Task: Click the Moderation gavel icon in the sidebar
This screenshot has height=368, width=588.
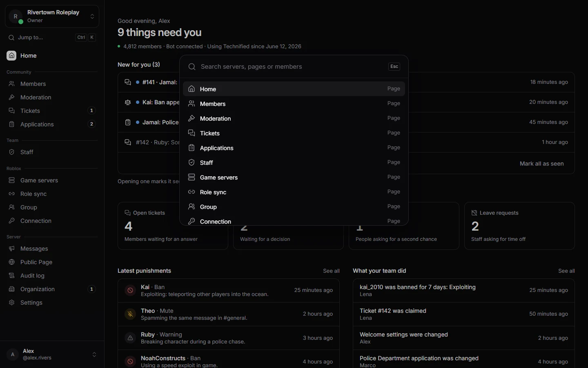Action: point(12,97)
